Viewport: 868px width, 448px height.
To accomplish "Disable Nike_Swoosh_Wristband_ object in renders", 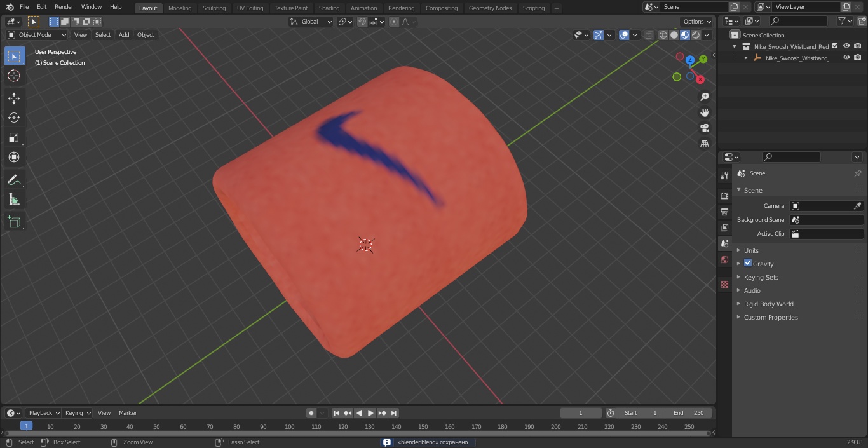I will coord(858,58).
